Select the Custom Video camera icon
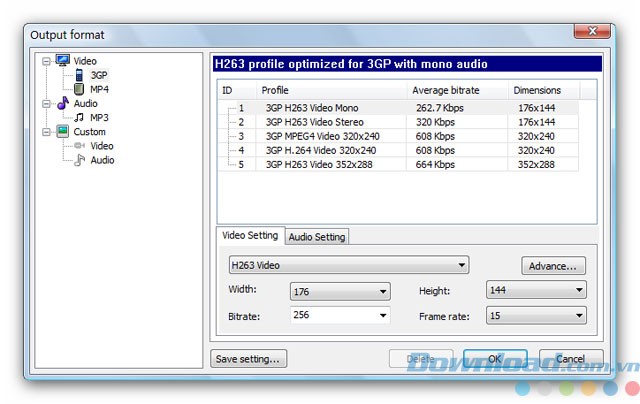The image size is (640, 404). coord(80,146)
